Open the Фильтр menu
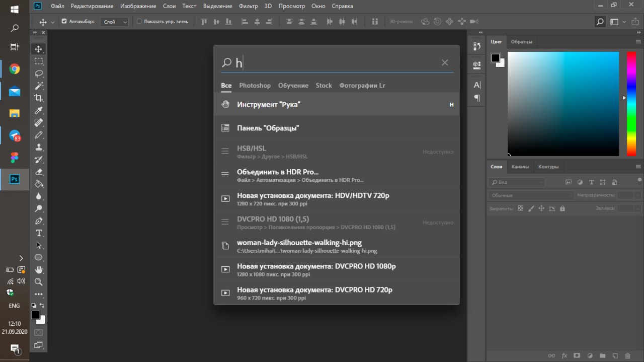This screenshot has height=362, width=644. click(248, 6)
